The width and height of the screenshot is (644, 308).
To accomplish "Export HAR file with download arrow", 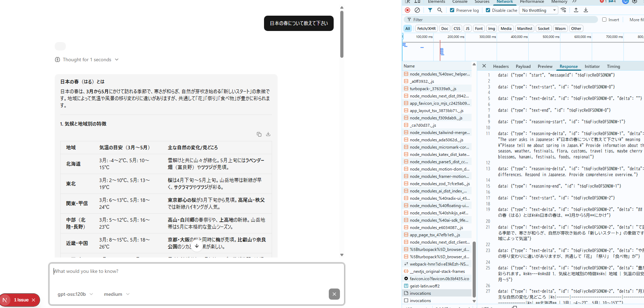I will pos(586,10).
